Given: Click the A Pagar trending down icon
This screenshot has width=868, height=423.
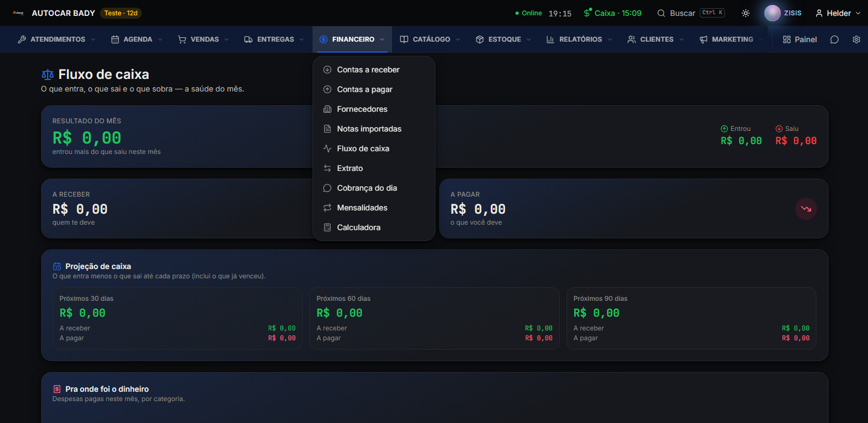Looking at the screenshot, I should [x=806, y=209].
